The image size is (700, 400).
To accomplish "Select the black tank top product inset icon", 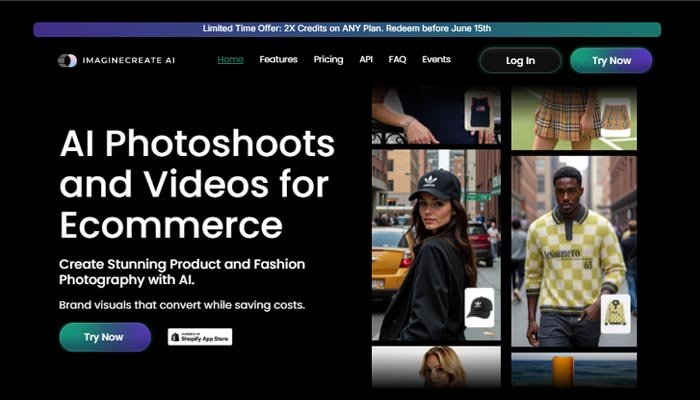I will 480,113.
